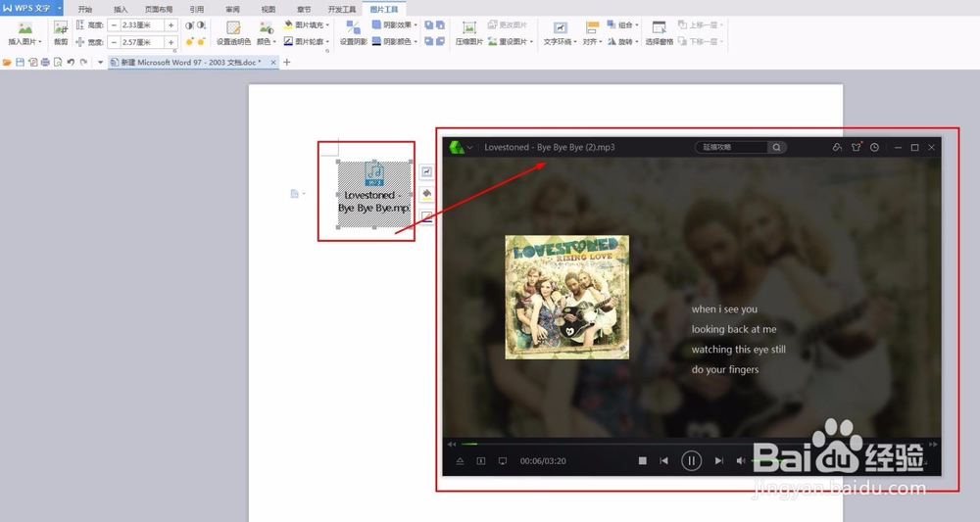Skip to previous track in music player

tap(663, 461)
